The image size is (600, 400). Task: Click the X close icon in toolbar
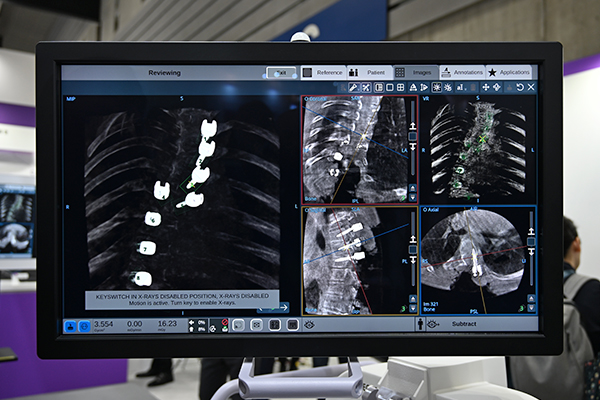(531, 88)
